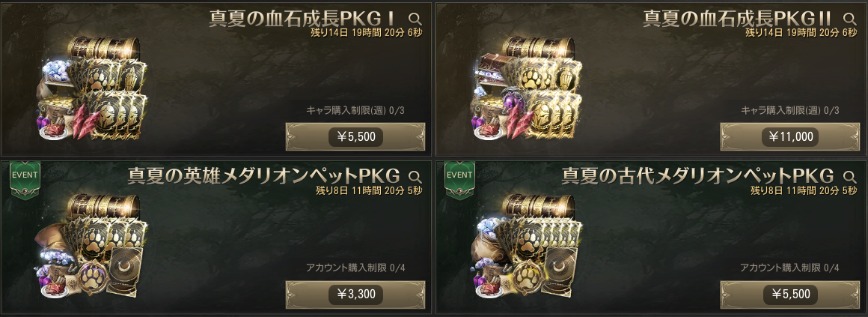Image resolution: width=868 pixels, height=317 pixels.
Task: Click EVENT badge on 古代メダリオンペットPKG
Action: click(459, 180)
